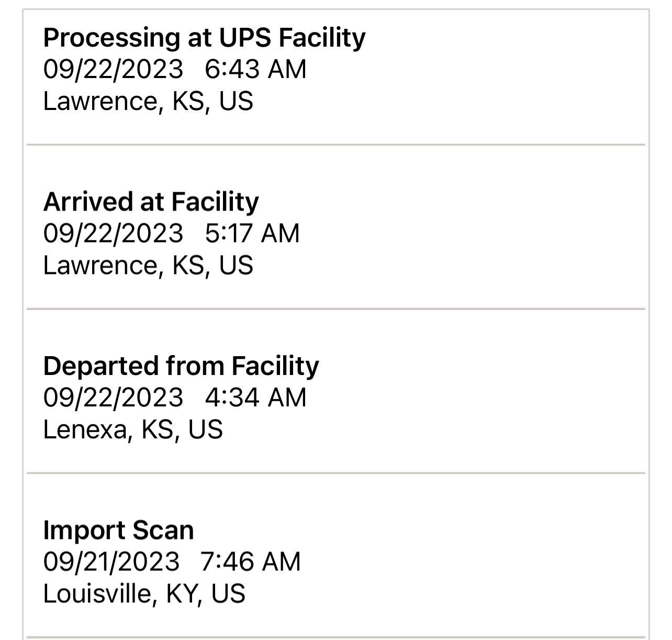Select the Arrived at Facility heading
This screenshot has height=640, width=672.
point(151,202)
